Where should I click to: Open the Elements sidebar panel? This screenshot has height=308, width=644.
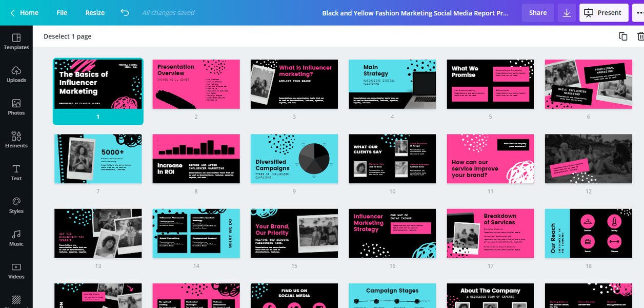[x=16, y=140]
